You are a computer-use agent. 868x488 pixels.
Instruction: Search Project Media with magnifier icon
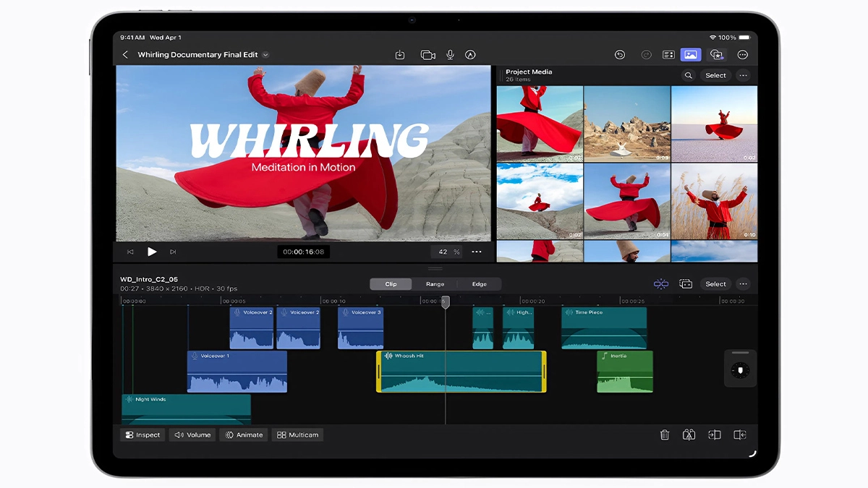[688, 75]
